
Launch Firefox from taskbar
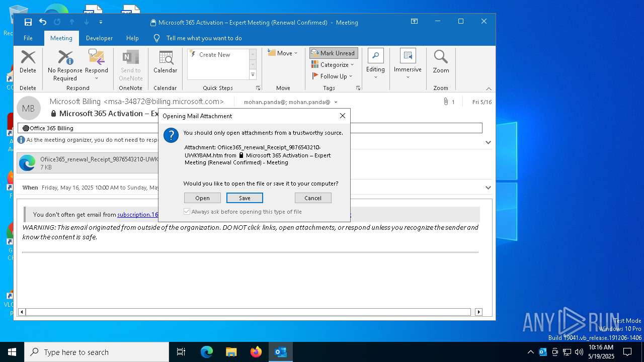[256, 352]
